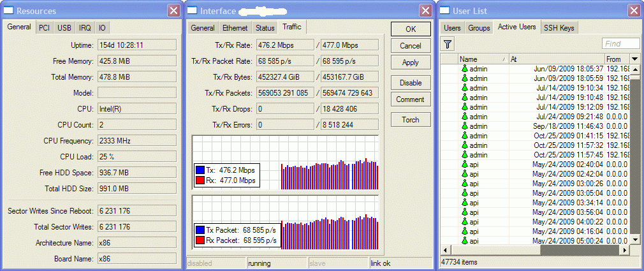This screenshot has width=644, height=271.
Task: Click the horizontal scroll right arrow in User List
Action: (x=625, y=250)
